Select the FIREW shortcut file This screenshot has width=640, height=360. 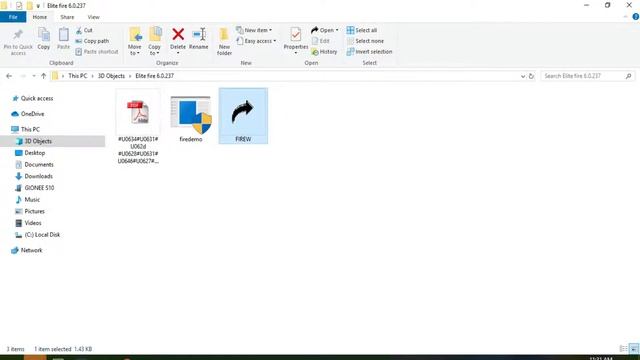(x=243, y=116)
